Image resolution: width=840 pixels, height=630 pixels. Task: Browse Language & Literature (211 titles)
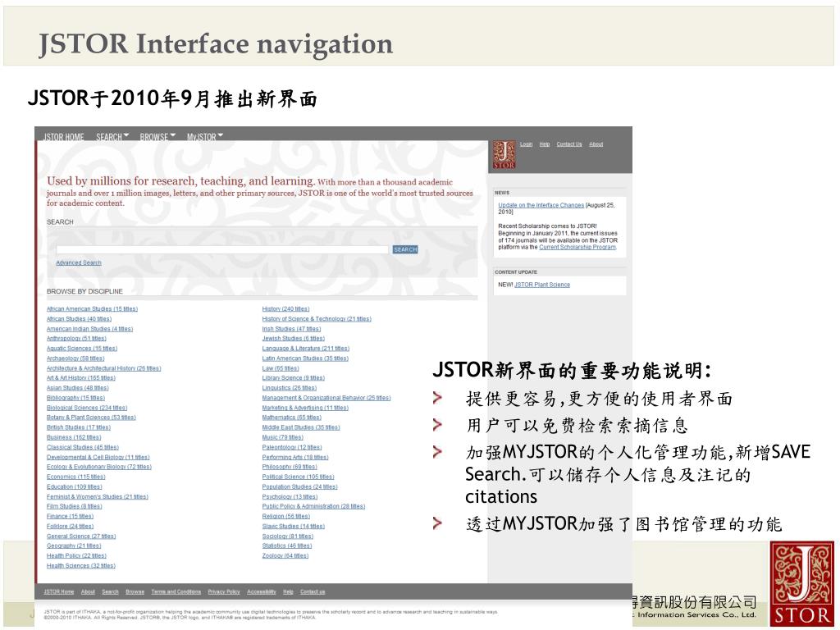(x=305, y=348)
